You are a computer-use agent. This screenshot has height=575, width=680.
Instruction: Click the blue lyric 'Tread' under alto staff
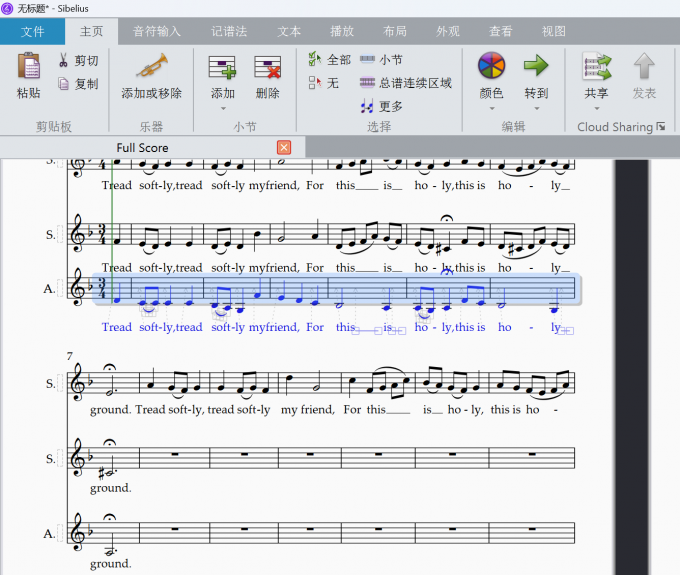point(117,327)
